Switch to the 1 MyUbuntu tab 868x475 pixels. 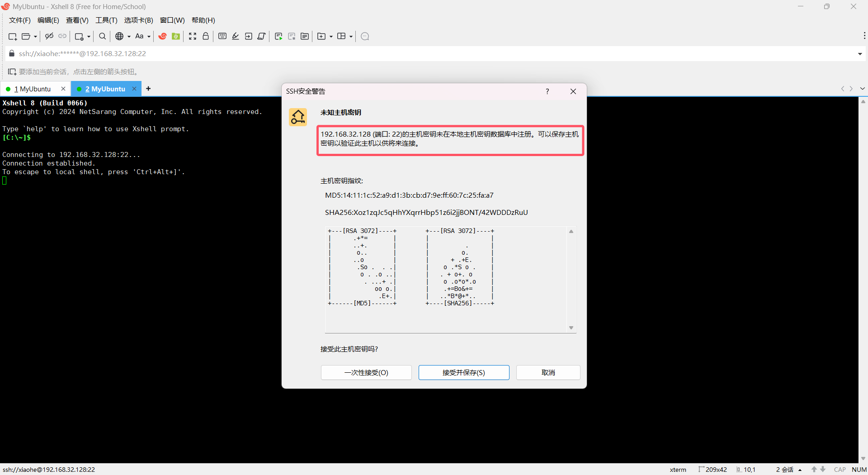(x=32, y=89)
